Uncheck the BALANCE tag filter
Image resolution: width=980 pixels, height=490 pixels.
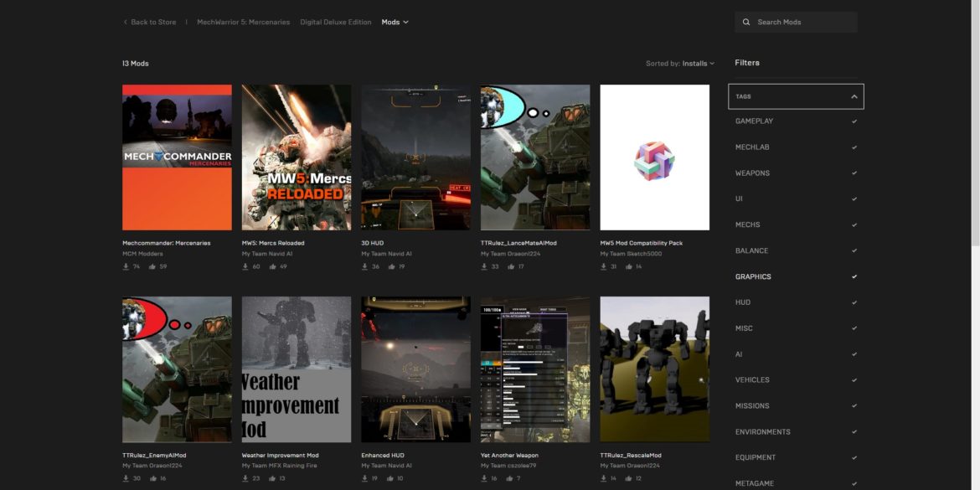[x=854, y=250]
